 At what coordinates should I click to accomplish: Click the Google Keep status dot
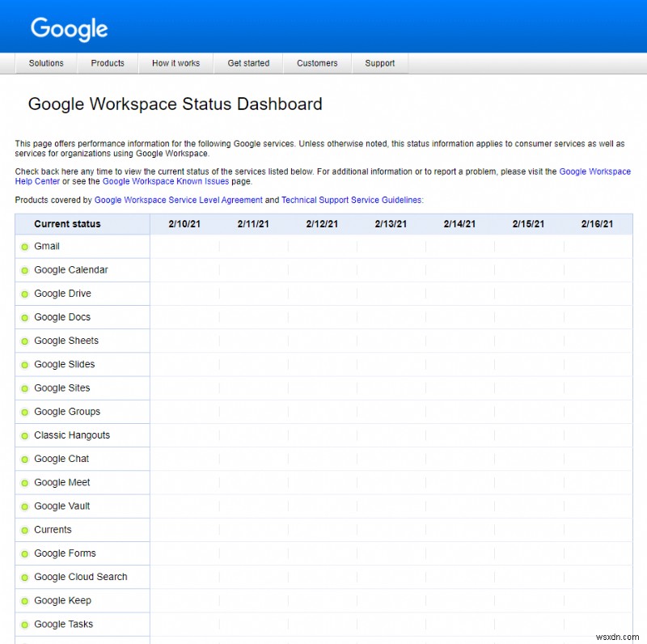tap(25, 600)
